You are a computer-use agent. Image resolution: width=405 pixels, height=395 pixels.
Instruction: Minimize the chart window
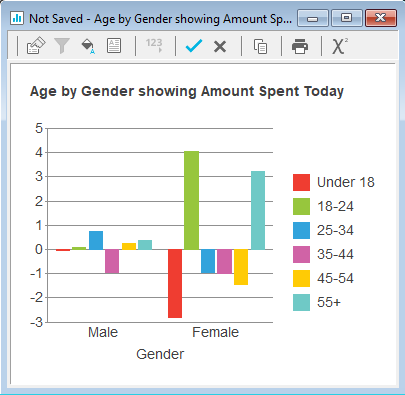click(x=313, y=18)
